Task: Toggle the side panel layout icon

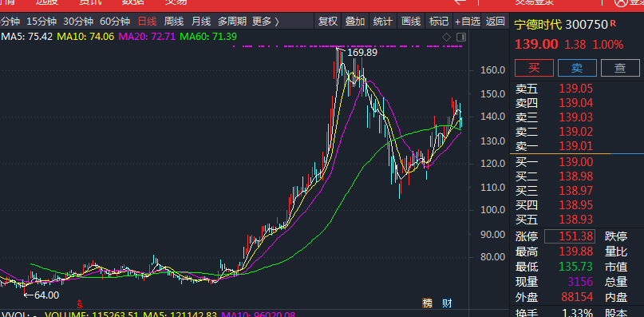Action: click(461, 38)
